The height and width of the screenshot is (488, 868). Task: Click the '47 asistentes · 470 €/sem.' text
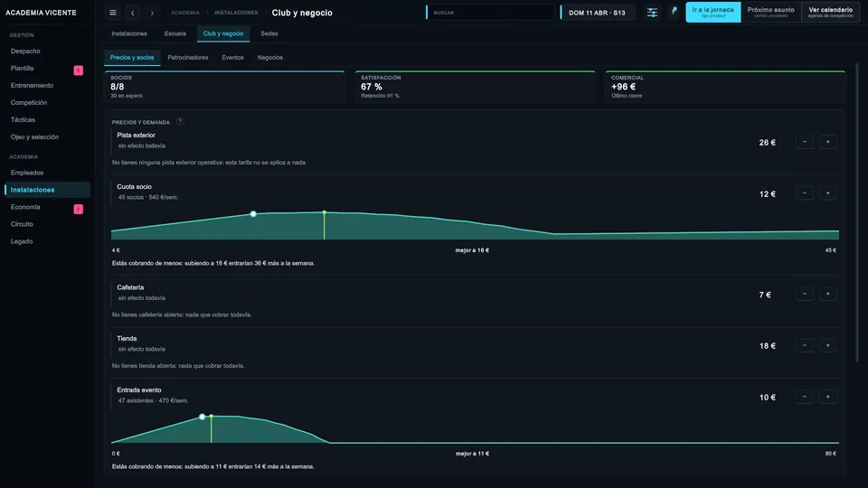(153, 400)
